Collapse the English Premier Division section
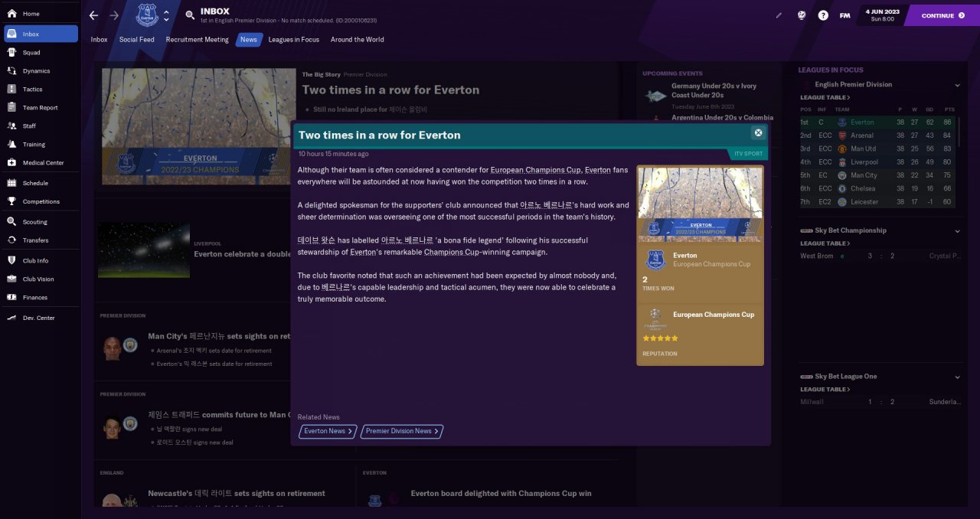Image resolution: width=980 pixels, height=519 pixels. [x=957, y=85]
